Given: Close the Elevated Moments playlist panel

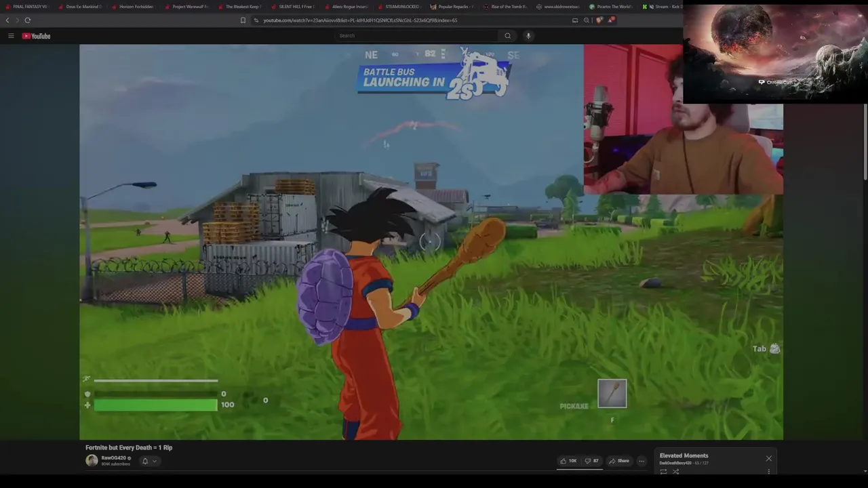Looking at the screenshot, I should (x=768, y=459).
